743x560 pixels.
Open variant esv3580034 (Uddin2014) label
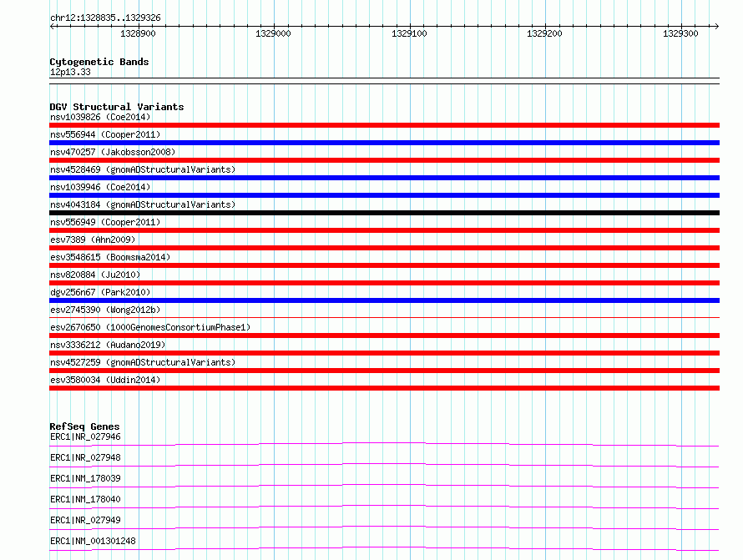[x=105, y=380]
